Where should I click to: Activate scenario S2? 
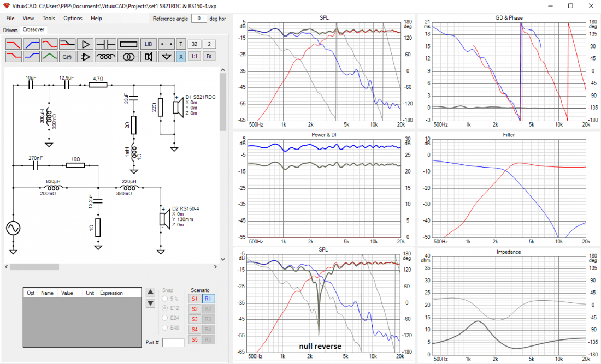pos(195,309)
